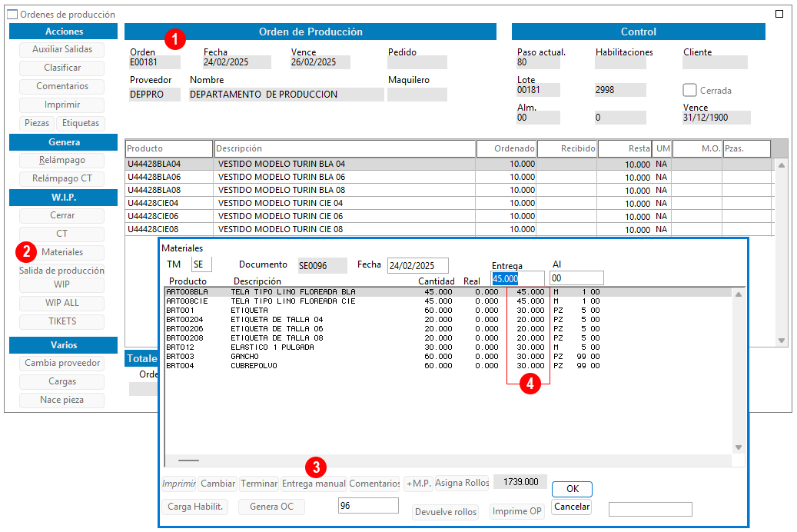
Task: Click the order grid scrollbar up arrow
Action: click(781, 165)
